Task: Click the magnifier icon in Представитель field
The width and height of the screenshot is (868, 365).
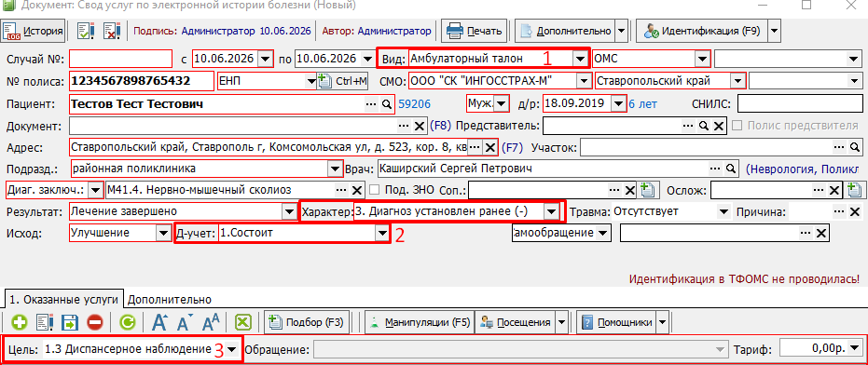Action: pos(703,126)
